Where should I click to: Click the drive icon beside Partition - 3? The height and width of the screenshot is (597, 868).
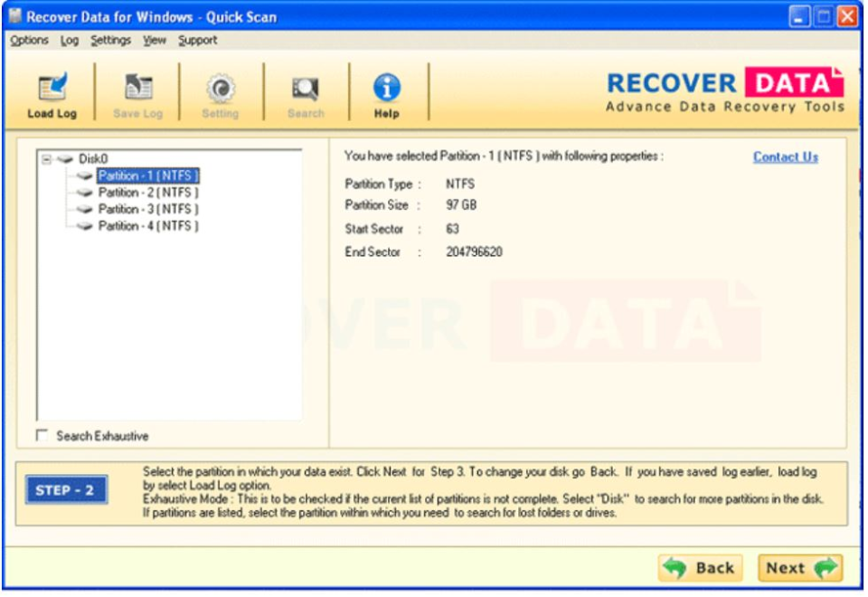point(84,209)
